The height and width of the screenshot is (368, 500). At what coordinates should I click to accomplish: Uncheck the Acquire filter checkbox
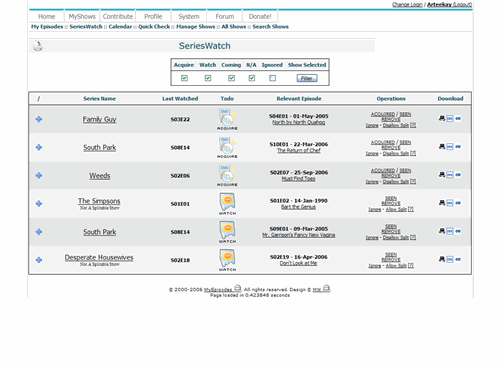click(x=184, y=78)
